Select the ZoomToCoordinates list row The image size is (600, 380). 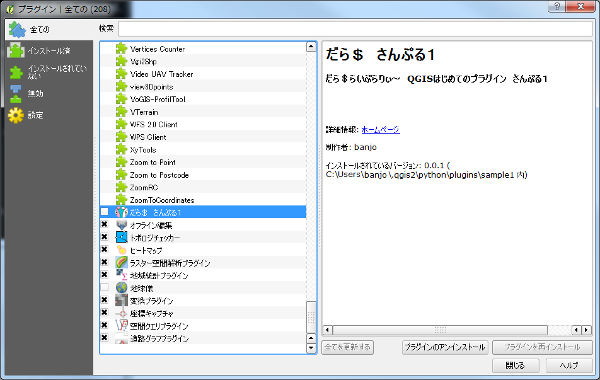pyautogui.click(x=203, y=200)
